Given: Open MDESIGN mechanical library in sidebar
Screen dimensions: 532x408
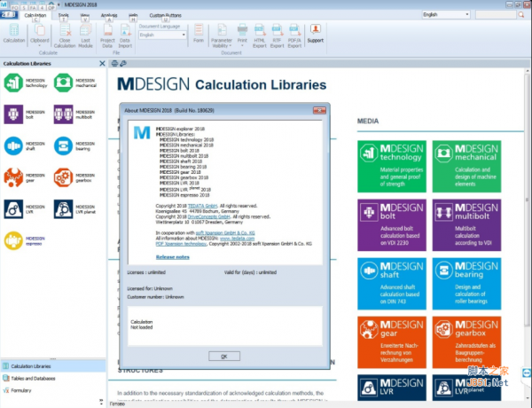Looking at the screenshot, I should 63,82.
